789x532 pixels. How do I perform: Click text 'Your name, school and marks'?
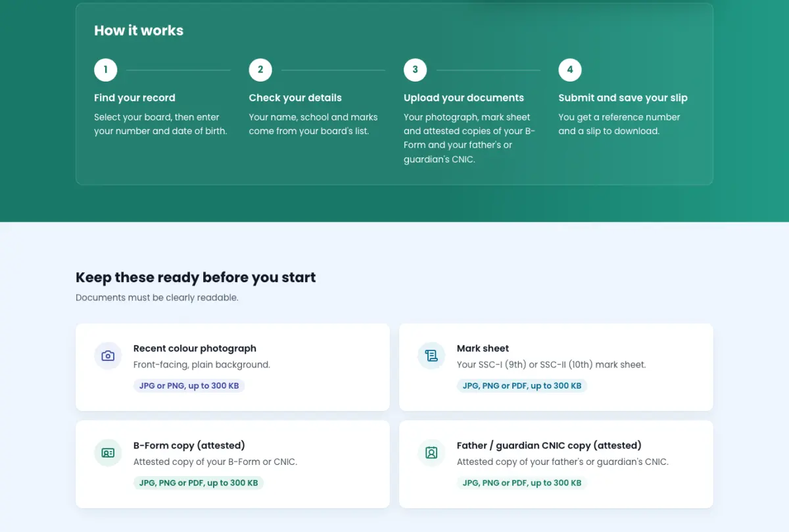pos(313,117)
